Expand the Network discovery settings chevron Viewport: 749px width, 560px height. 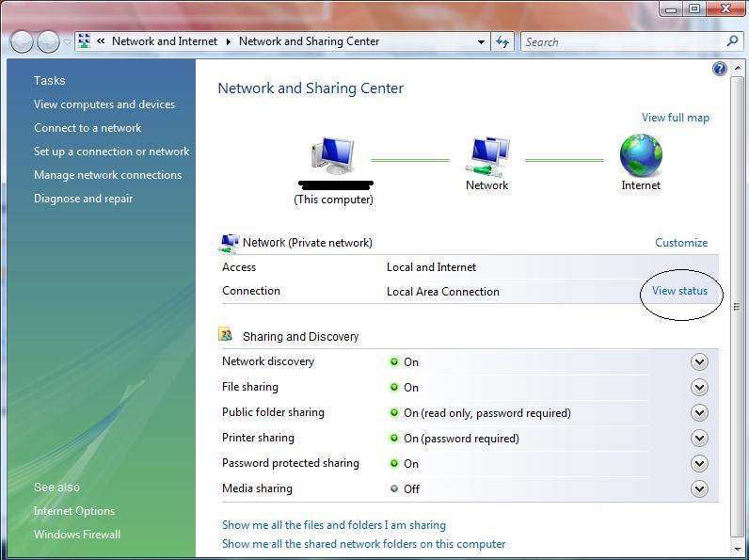[x=699, y=361]
